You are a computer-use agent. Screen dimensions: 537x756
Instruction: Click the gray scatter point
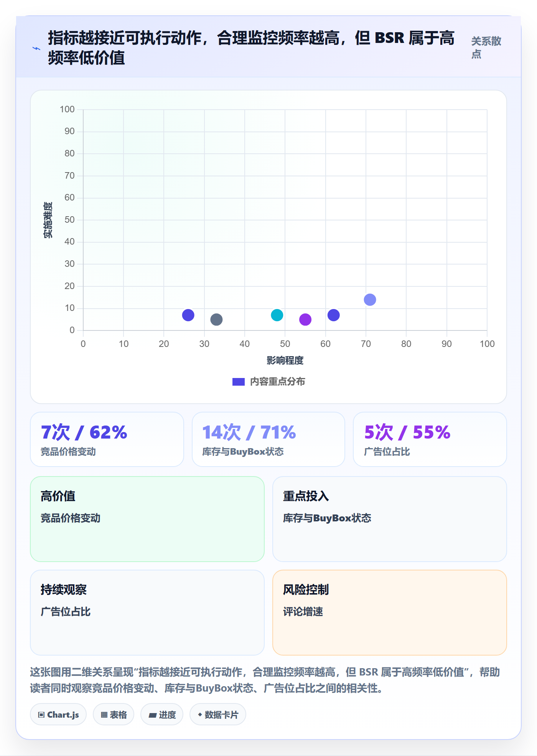coord(216,319)
